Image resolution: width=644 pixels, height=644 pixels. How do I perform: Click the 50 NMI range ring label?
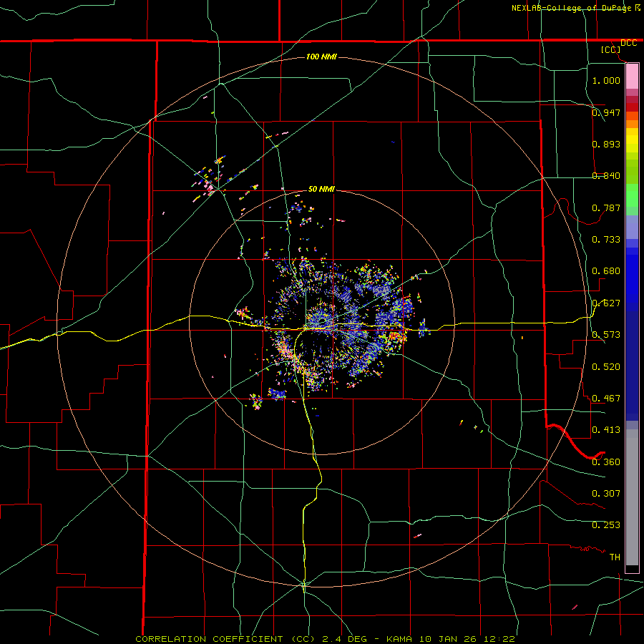[x=321, y=189]
